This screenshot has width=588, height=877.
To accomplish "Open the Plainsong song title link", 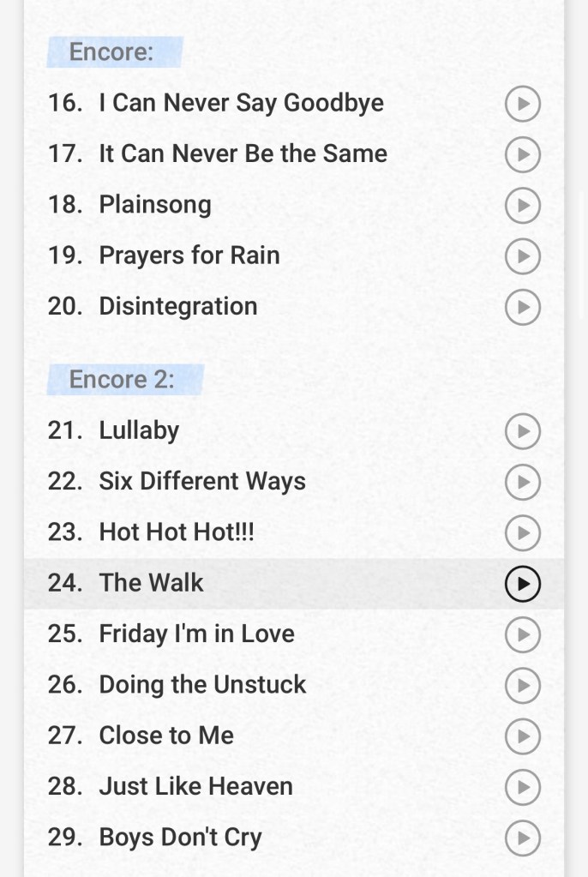I will click(x=155, y=205).
